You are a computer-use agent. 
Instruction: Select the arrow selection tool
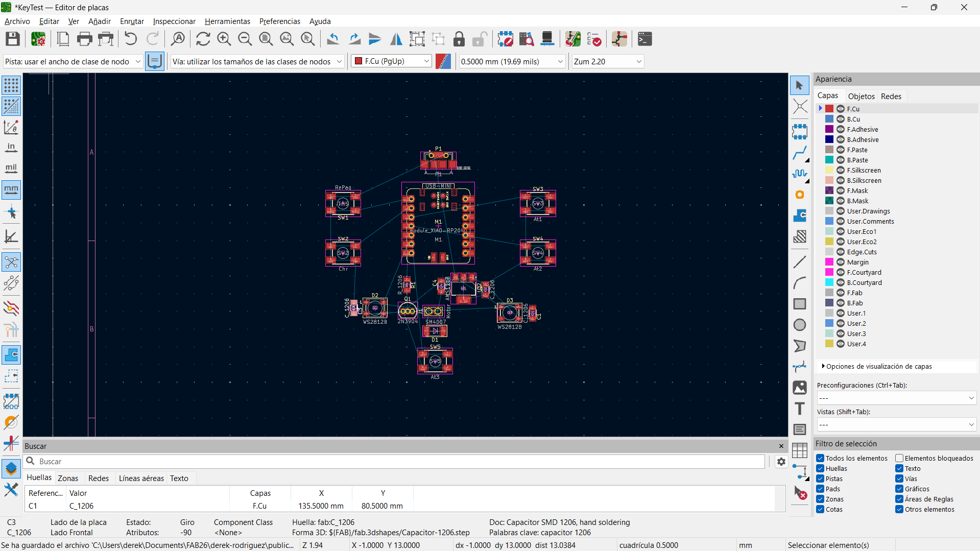800,85
